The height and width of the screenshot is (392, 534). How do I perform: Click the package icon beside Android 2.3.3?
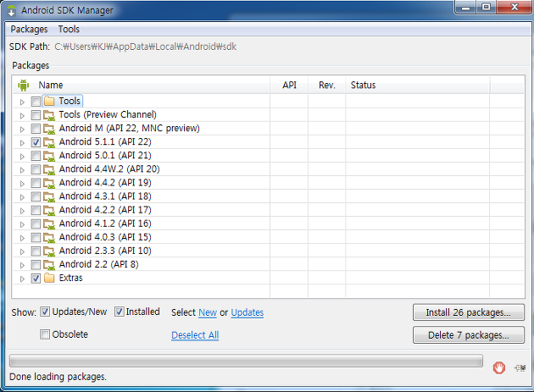coord(49,251)
